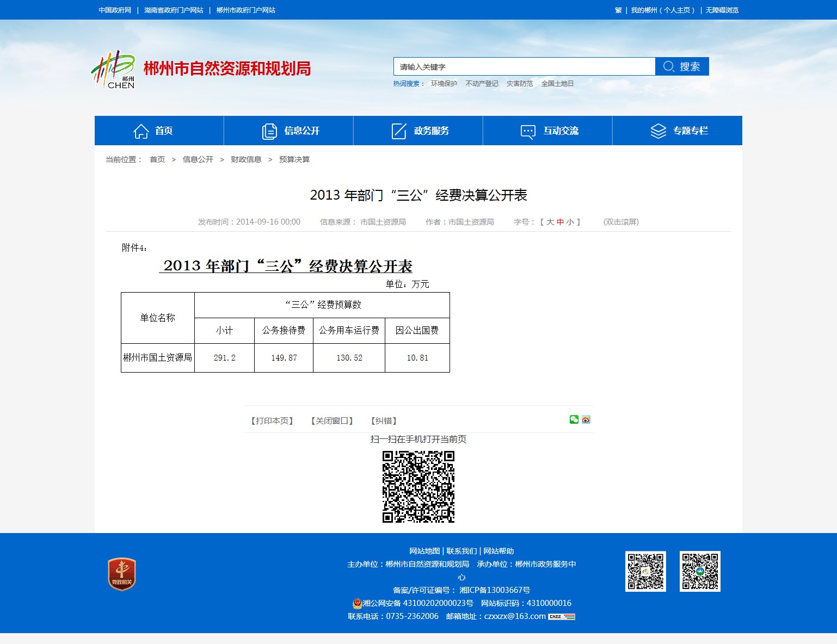The image size is (837, 644).
Task: Click the chat bubble icon beside 互动交流
Action: [528, 132]
